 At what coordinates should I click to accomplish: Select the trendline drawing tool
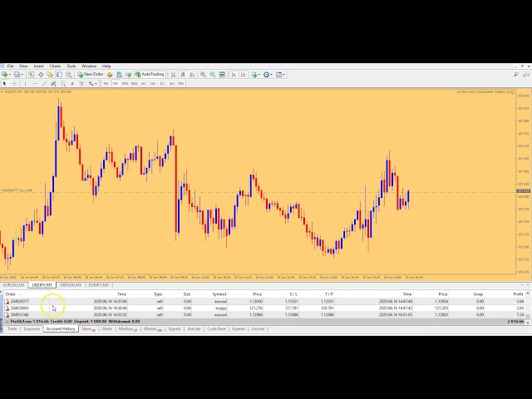[x=45, y=83]
